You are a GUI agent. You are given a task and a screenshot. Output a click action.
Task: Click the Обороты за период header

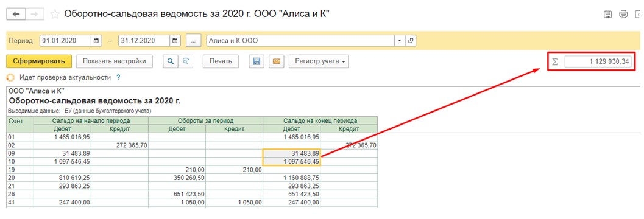[x=206, y=120]
